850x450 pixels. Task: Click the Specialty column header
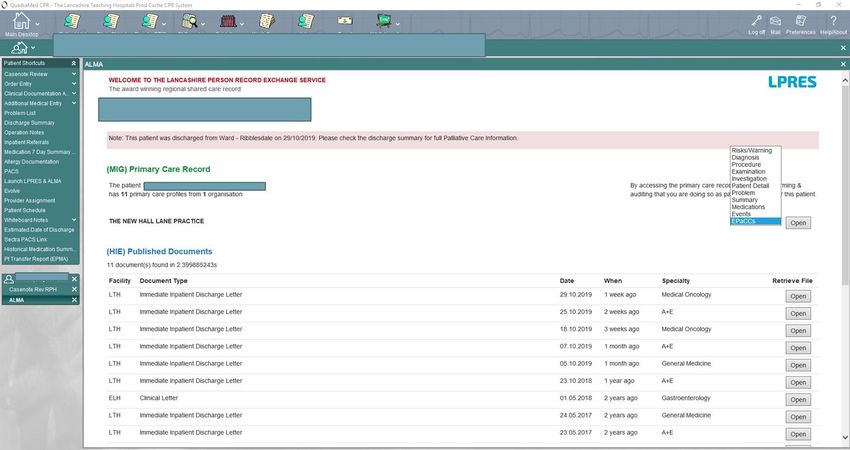point(675,281)
